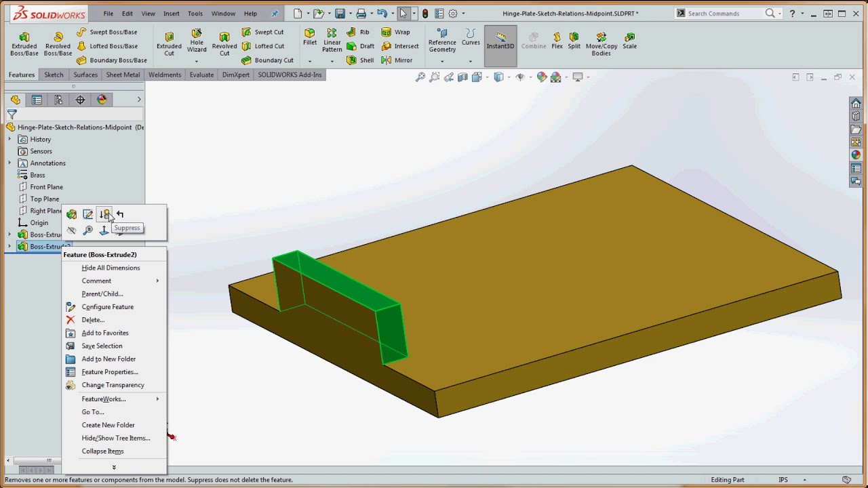Screen dimensions: 868x488
Task: Click the Flex tool
Action: [557, 41]
